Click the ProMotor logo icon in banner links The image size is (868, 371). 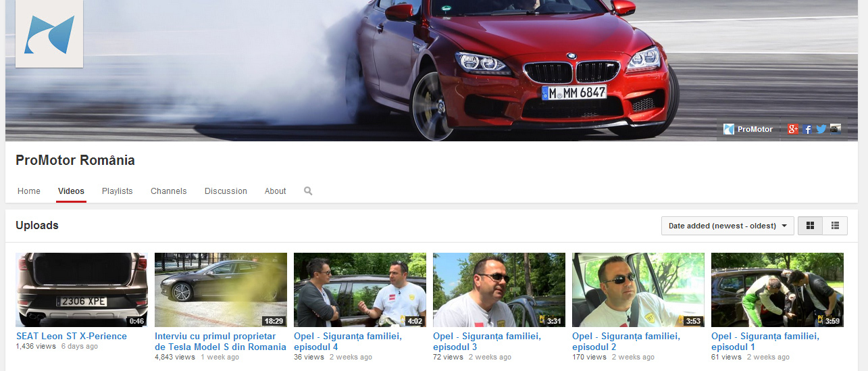point(729,129)
